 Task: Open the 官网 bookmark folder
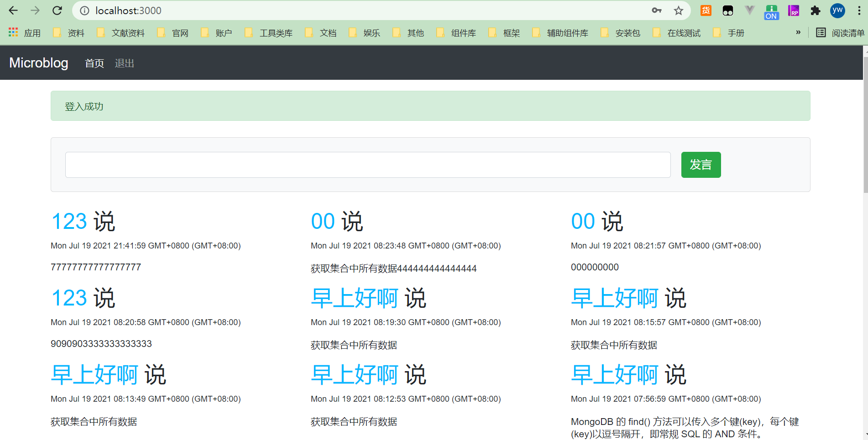(173, 33)
